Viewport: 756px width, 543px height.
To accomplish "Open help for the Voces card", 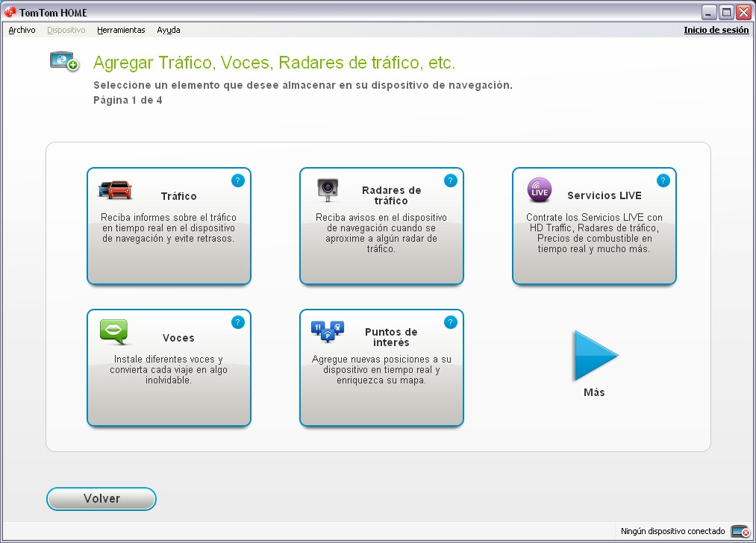I will coord(238,322).
